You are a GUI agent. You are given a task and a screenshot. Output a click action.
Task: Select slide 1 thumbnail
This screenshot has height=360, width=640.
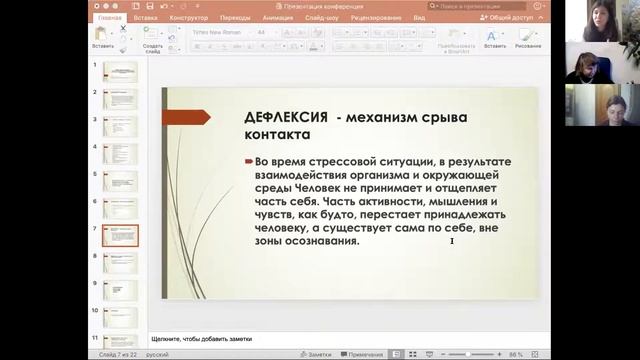click(120, 72)
